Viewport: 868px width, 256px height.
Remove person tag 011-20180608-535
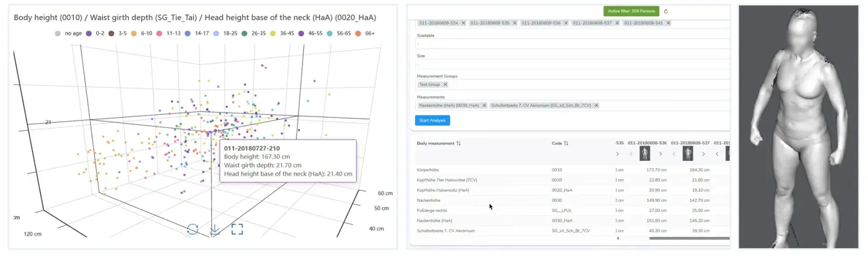pyautogui.click(x=514, y=23)
